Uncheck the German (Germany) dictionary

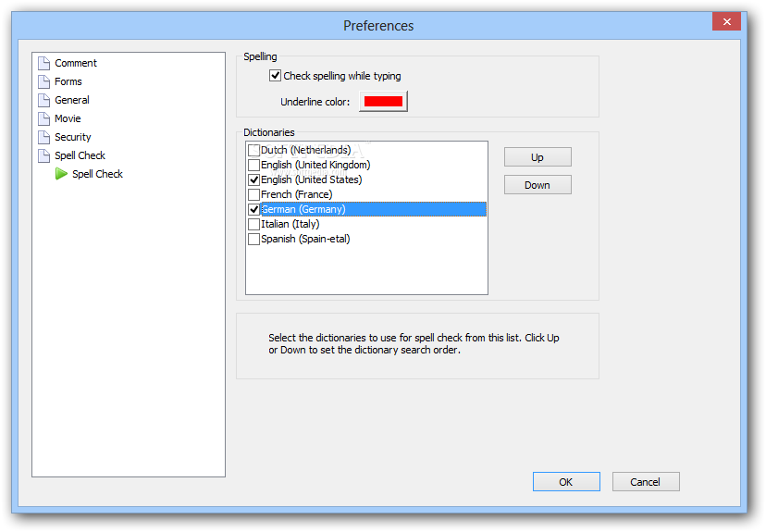[253, 210]
